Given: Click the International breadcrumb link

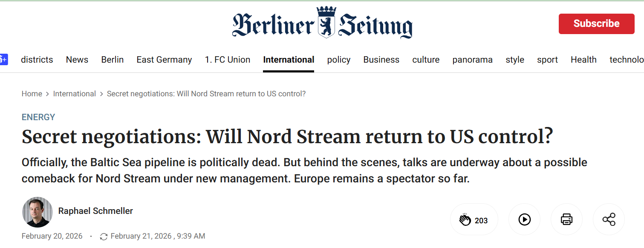Looking at the screenshot, I should coord(74,94).
